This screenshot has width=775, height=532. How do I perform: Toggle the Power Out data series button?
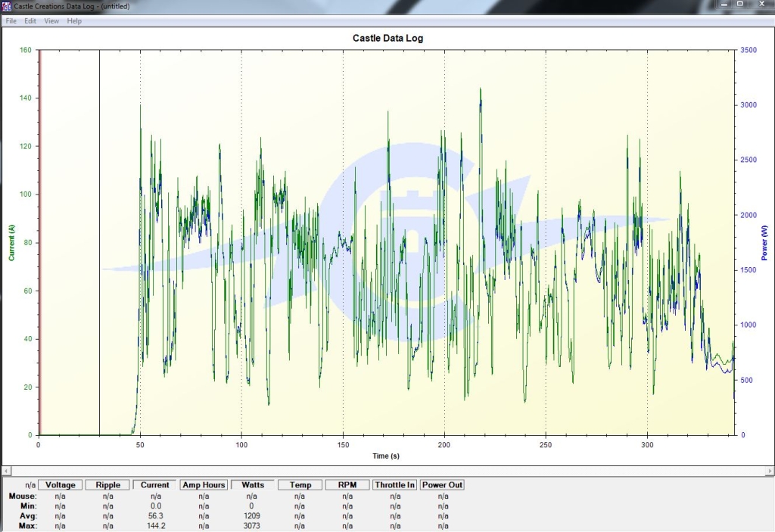(x=442, y=485)
